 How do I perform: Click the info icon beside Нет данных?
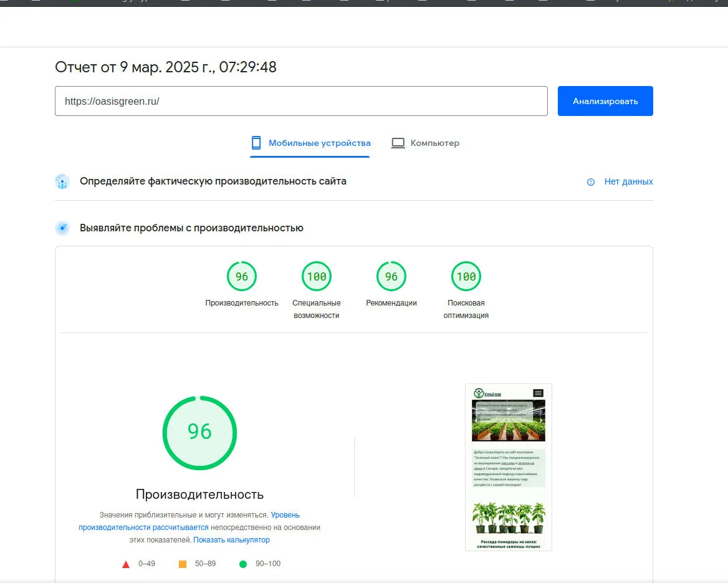tap(591, 182)
